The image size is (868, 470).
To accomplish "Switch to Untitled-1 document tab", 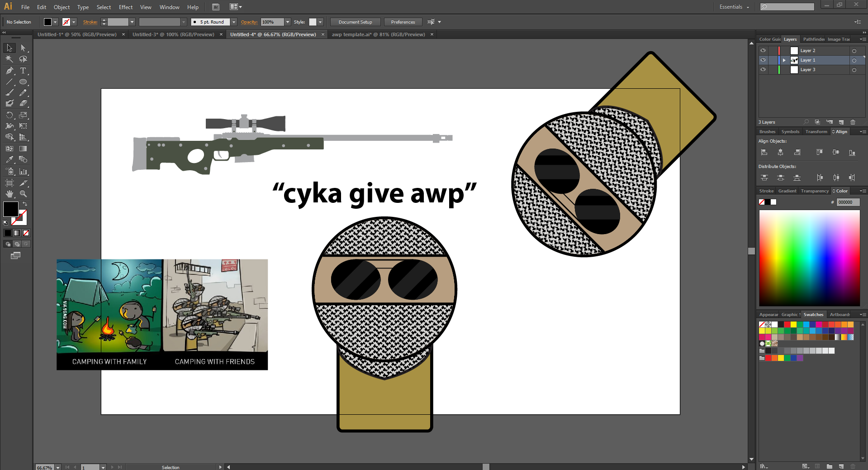I will click(x=77, y=34).
